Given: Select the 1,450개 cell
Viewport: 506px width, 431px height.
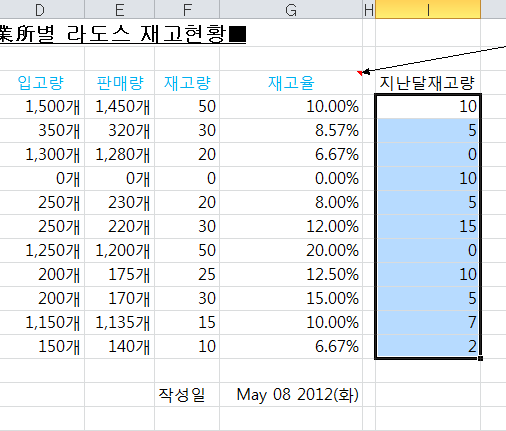Looking at the screenshot, I should [120, 107].
